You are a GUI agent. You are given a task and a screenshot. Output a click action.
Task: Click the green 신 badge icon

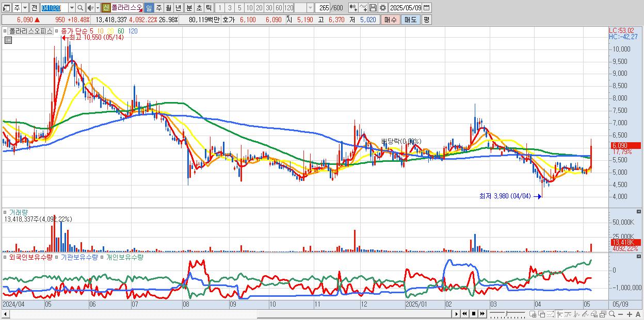pos(106,8)
